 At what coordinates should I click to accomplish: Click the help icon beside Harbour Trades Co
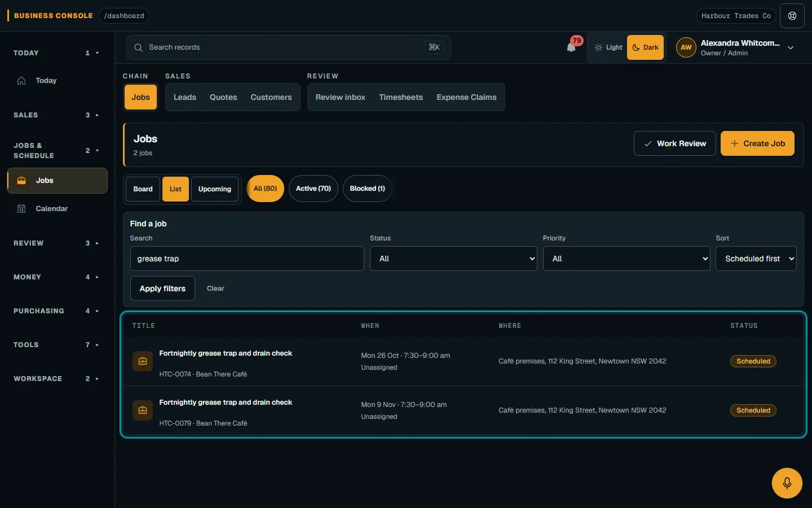tap(792, 16)
